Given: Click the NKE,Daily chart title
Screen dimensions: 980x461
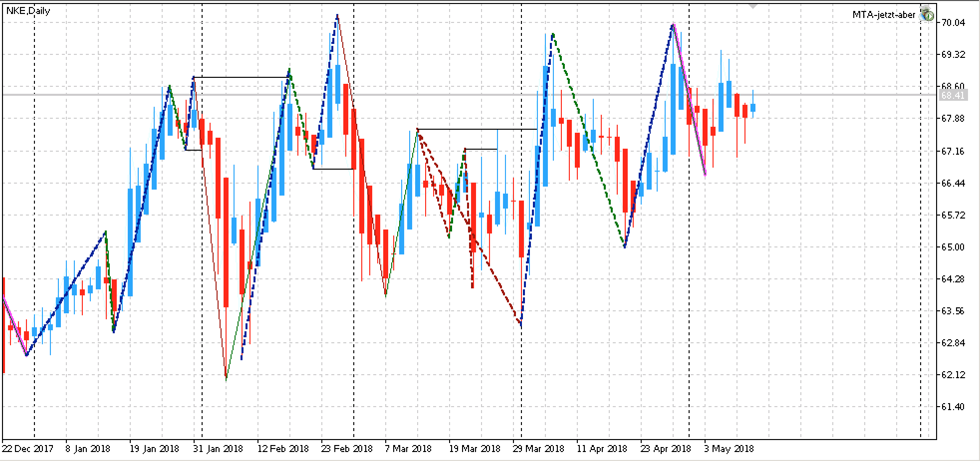Looking at the screenshot, I should tap(28, 11).
